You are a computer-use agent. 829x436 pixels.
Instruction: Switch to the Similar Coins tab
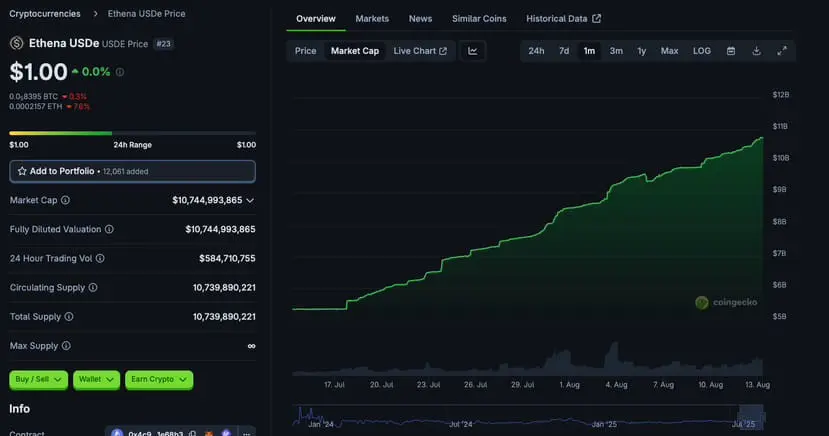point(479,18)
